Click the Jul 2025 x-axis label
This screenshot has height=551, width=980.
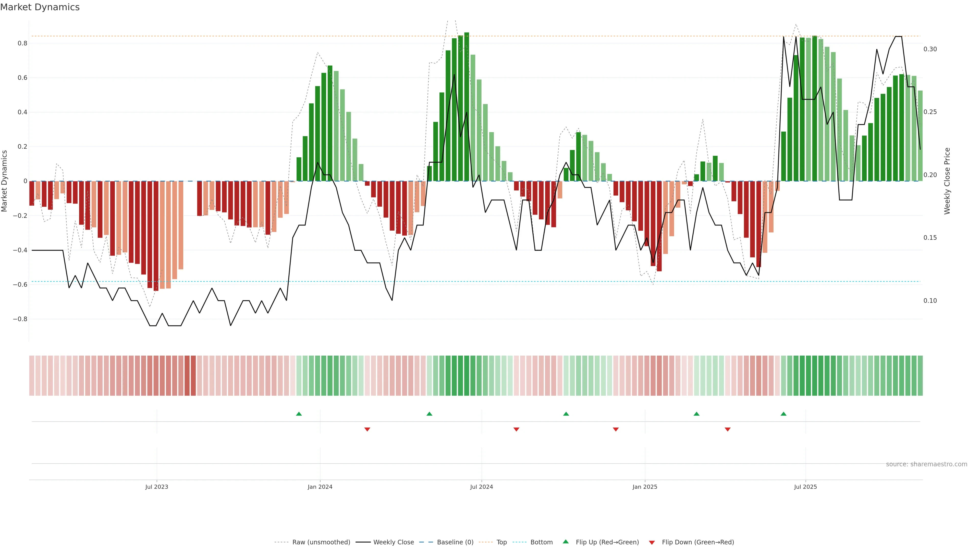805,487
